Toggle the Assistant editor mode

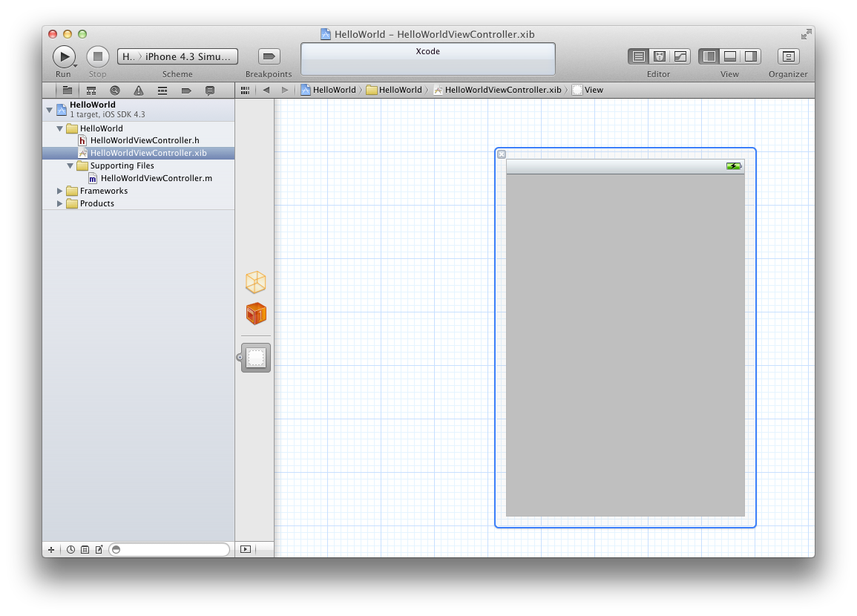click(658, 55)
